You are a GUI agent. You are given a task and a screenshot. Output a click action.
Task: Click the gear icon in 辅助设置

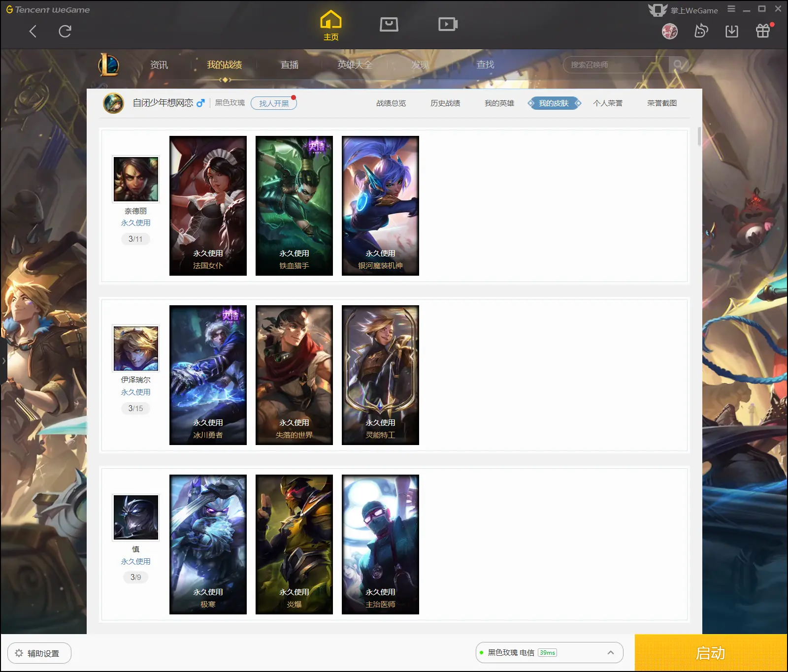pos(19,653)
